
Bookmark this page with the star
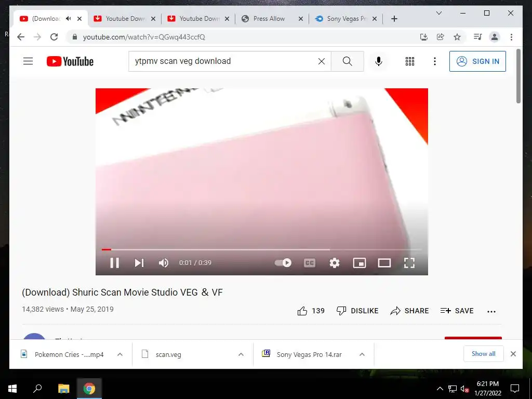click(x=457, y=37)
